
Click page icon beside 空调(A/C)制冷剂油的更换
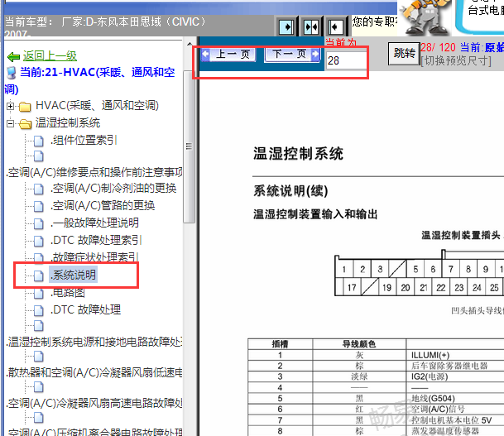pyautogui.click(x=39, y=189)
